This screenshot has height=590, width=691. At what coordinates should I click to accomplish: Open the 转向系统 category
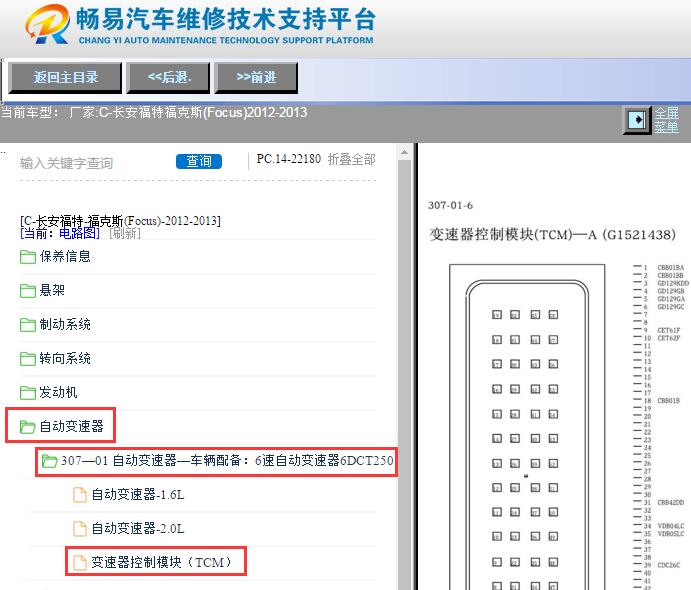[65, 358]
